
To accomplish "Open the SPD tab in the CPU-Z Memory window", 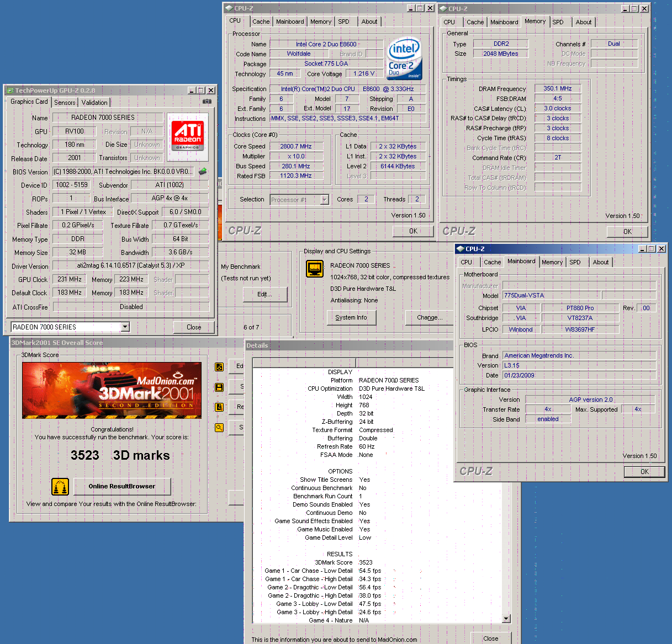I will (x=558, y=22).
